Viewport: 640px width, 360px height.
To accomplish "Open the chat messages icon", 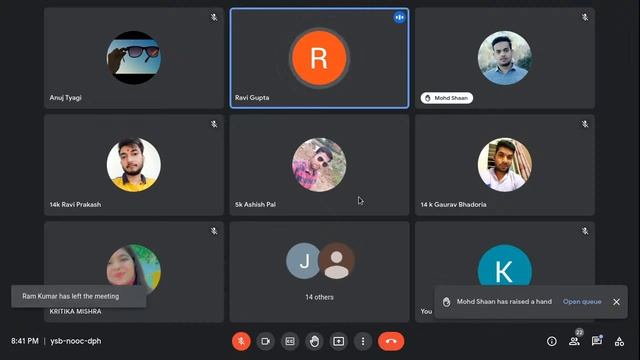I will click(x=597, y=341).
